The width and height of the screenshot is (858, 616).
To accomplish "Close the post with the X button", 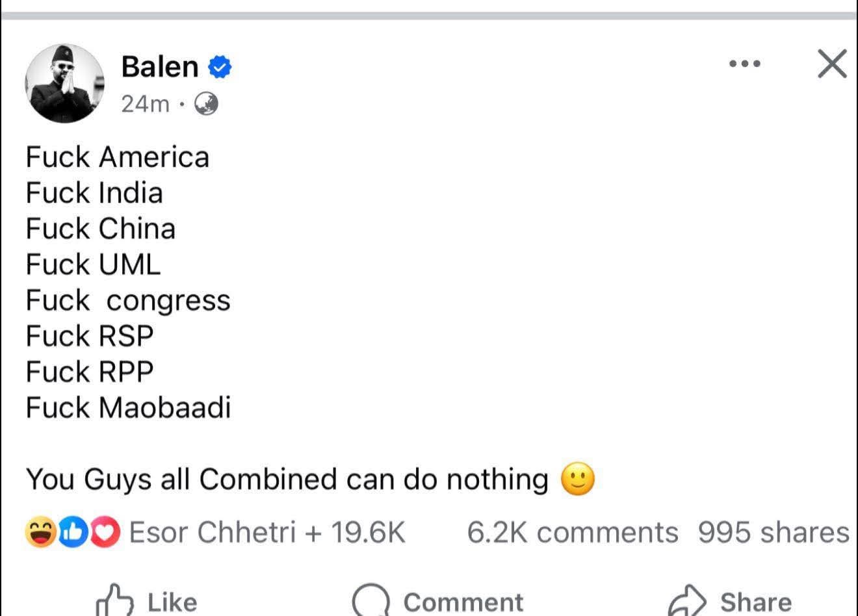I will 831,64.
